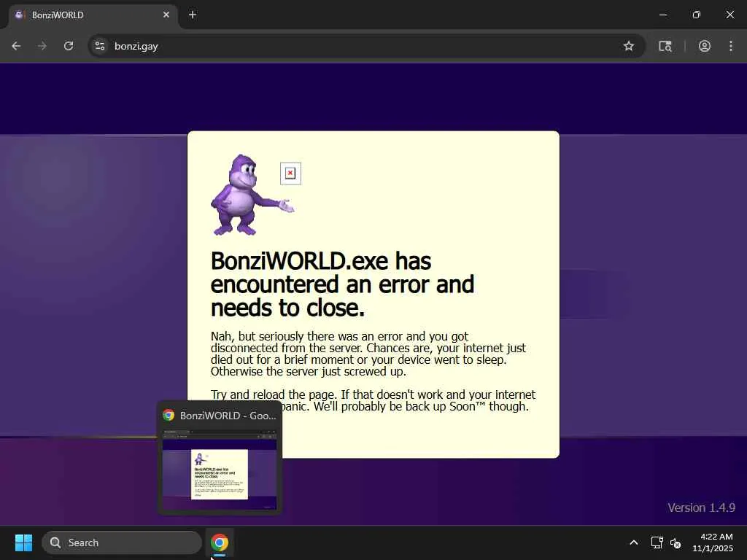
Task: Click the browser forward arrow
Action: click(42, 46)
